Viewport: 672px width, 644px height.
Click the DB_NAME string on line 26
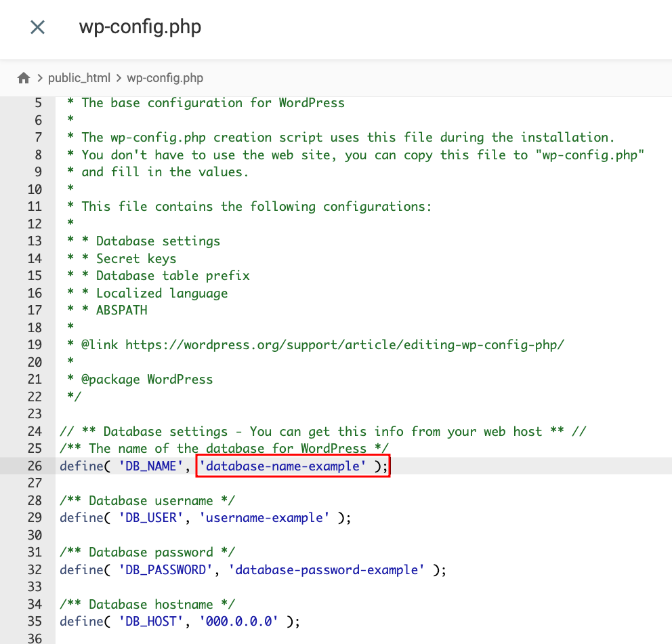[x=150, y=466]
